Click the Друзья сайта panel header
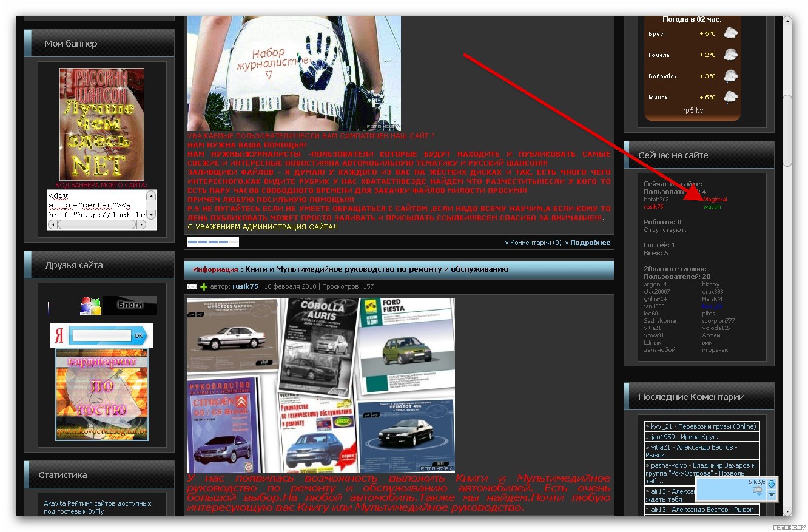 pos(99,265)
